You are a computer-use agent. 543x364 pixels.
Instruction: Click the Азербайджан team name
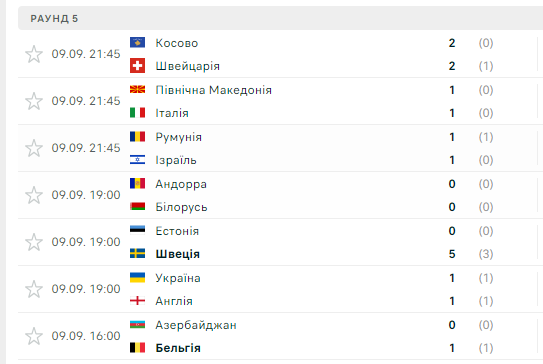point(196,325)
